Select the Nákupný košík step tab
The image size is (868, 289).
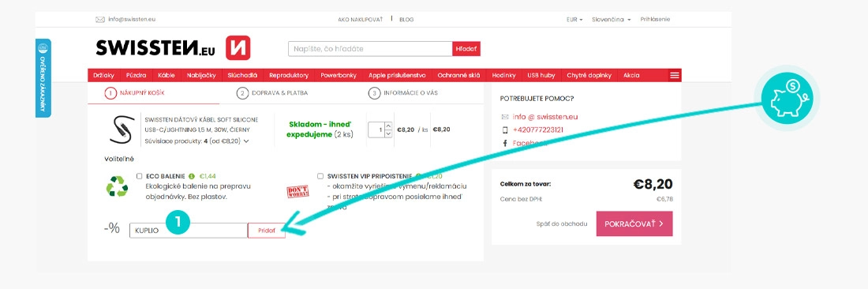[134, 93]
